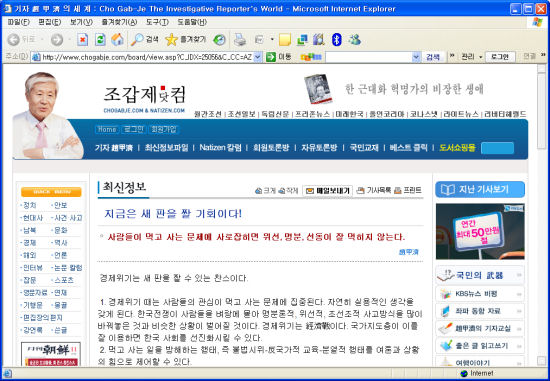Click the 회원가입 sign-up link
The image size is (550, 381).
(163, 129)
